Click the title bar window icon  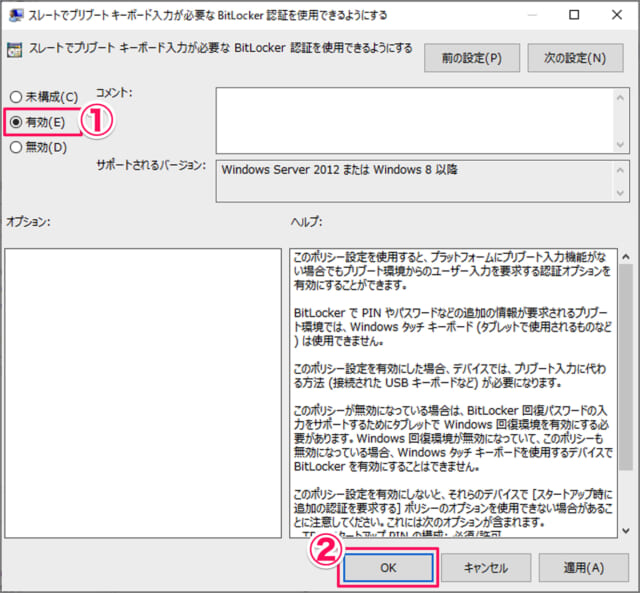click(16, 15)
